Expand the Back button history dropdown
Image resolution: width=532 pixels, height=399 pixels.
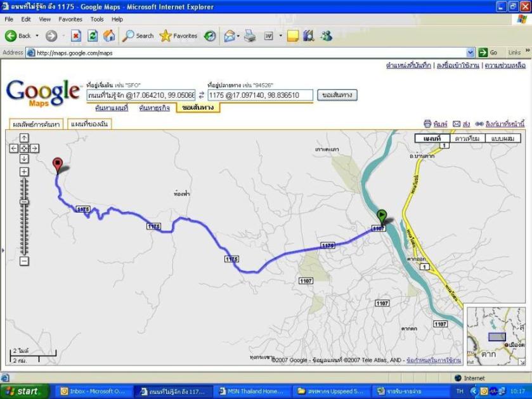(37, 36)
